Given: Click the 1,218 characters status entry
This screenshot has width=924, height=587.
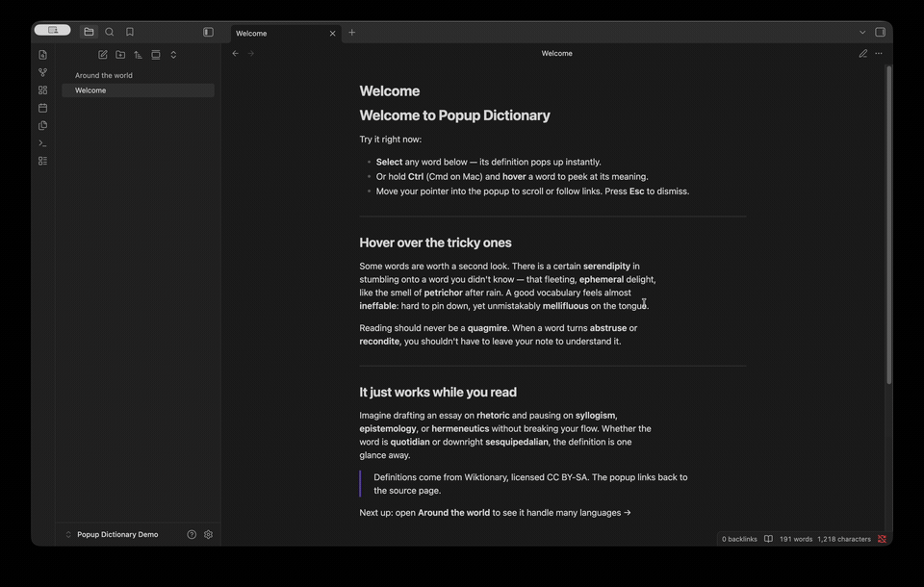Looking at the screenshot, I should [x=844, y=539].
